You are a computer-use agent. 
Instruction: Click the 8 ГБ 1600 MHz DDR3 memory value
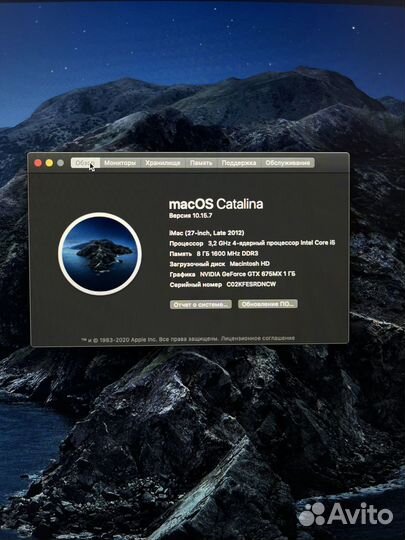(227, 253)
